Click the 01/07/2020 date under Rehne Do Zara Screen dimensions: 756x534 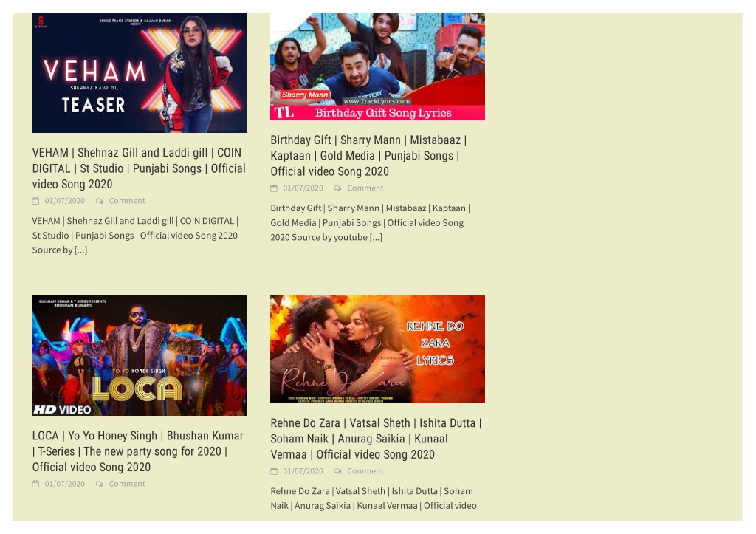303,472
